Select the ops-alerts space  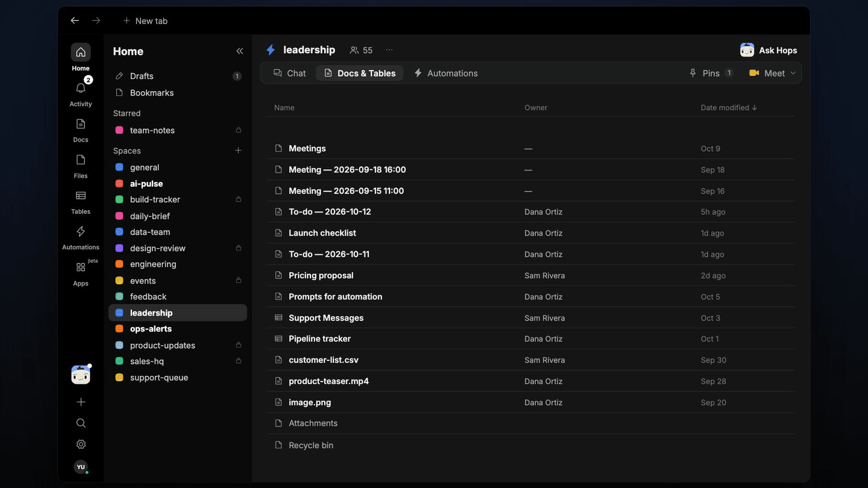(x=178, y=328)
